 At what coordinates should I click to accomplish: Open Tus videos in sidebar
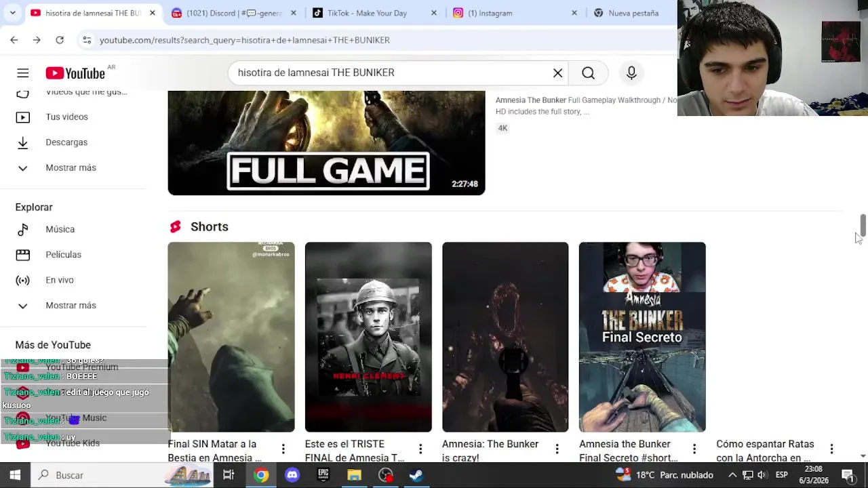click(66, 117)
